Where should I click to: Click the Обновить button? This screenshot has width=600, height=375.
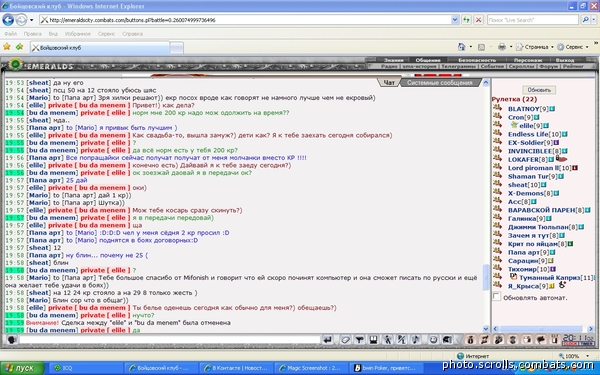coord(539,90)
